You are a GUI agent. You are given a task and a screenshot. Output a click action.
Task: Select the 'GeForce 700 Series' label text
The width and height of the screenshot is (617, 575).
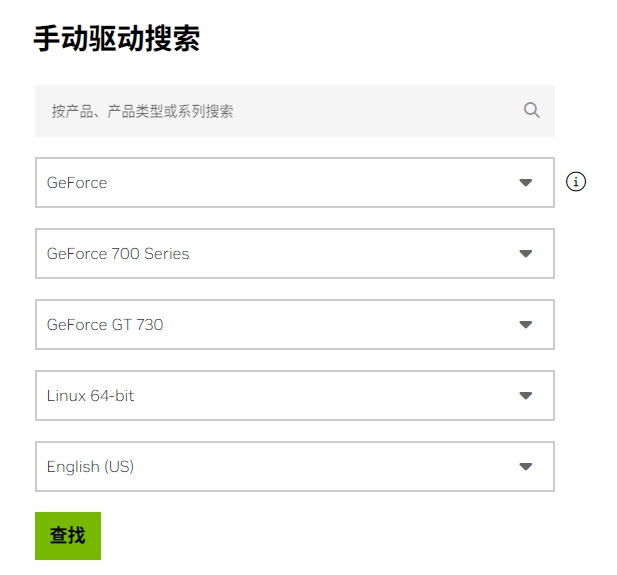point(118,254)
